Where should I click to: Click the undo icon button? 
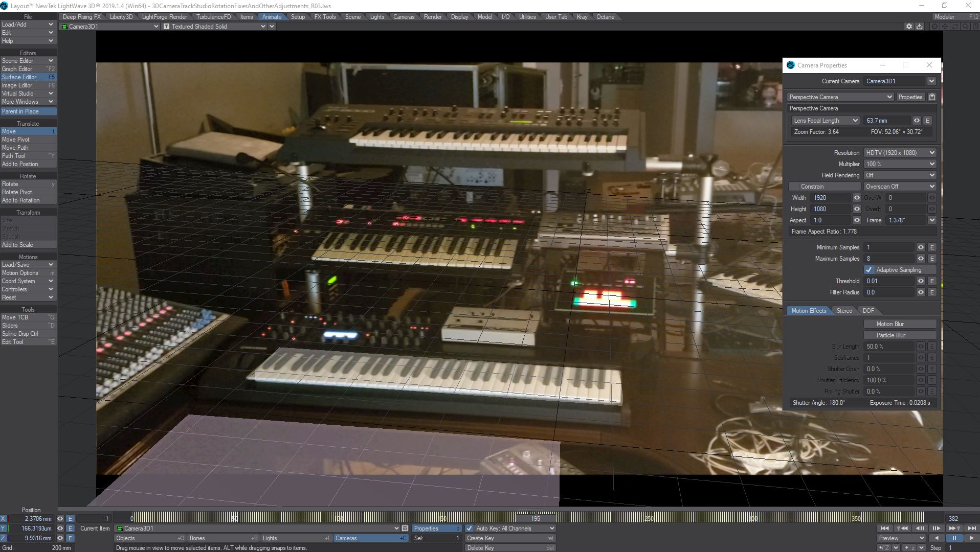(x=883, y=548)
